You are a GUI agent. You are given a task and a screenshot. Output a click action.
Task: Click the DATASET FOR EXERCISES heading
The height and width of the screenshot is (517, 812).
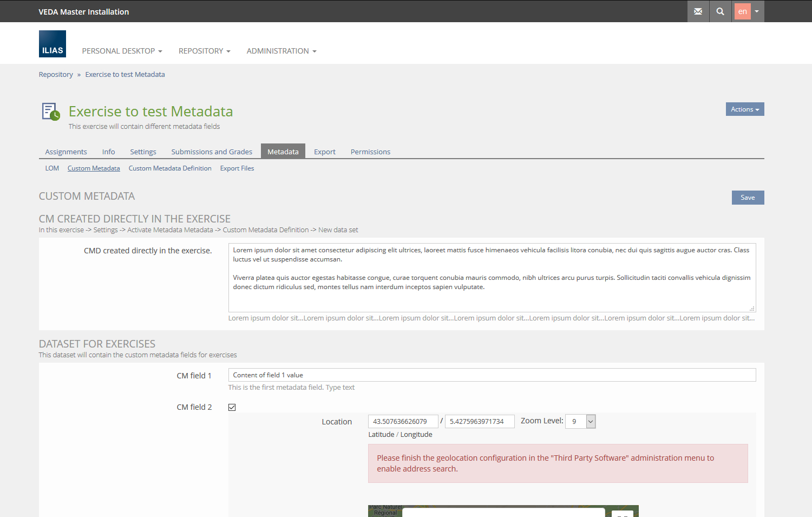pyautogui.click(x=97, y=344)
